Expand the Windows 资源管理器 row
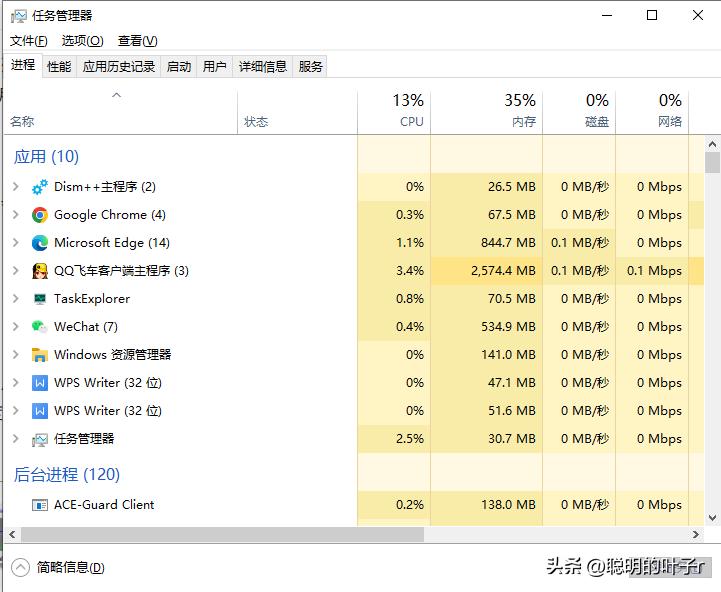Viewport: 721px width, 592px height. tap(16, 355)
